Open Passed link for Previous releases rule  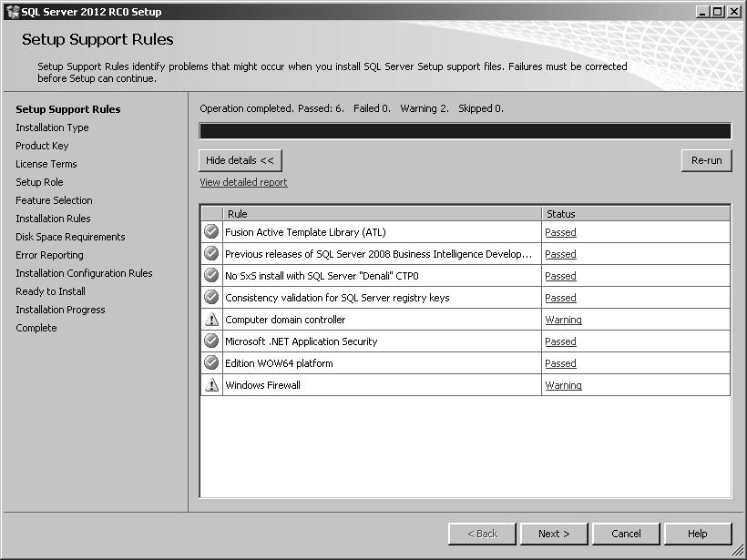pos(561,254)
